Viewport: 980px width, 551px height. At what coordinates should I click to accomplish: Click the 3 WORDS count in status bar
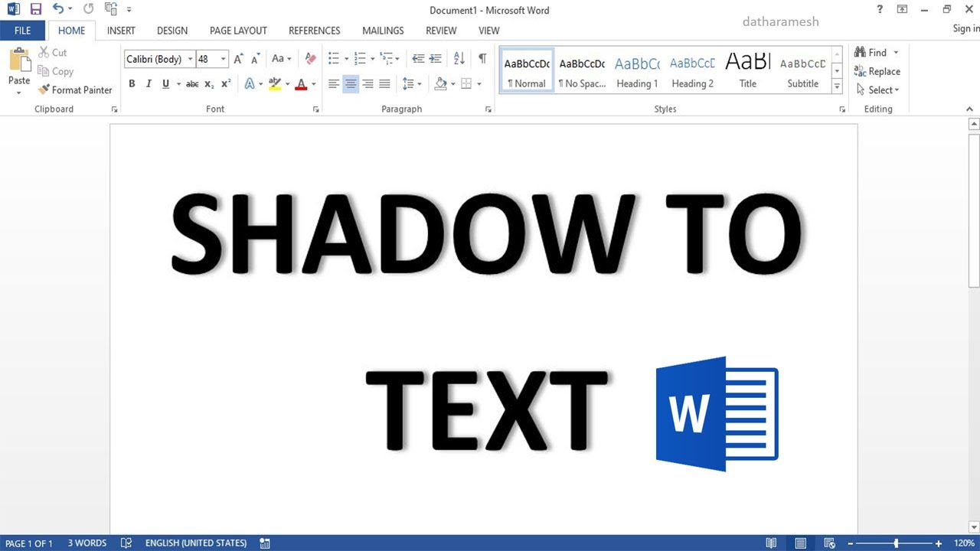[87, 543]
